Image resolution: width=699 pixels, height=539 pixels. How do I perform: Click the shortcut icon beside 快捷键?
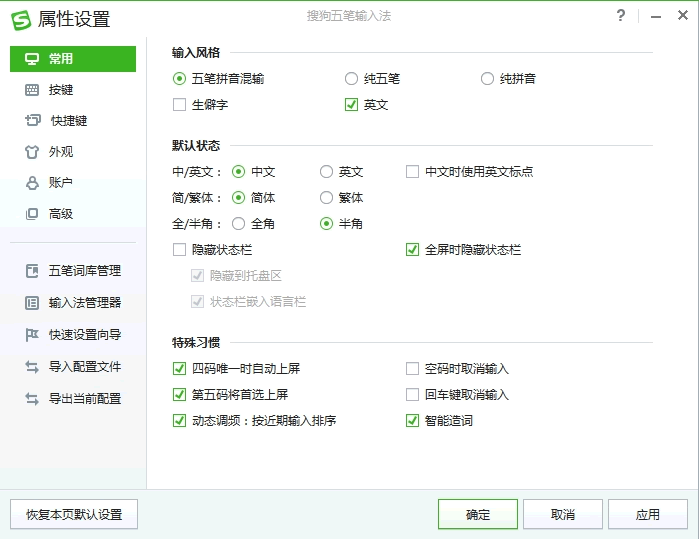[x=31, y=121]
